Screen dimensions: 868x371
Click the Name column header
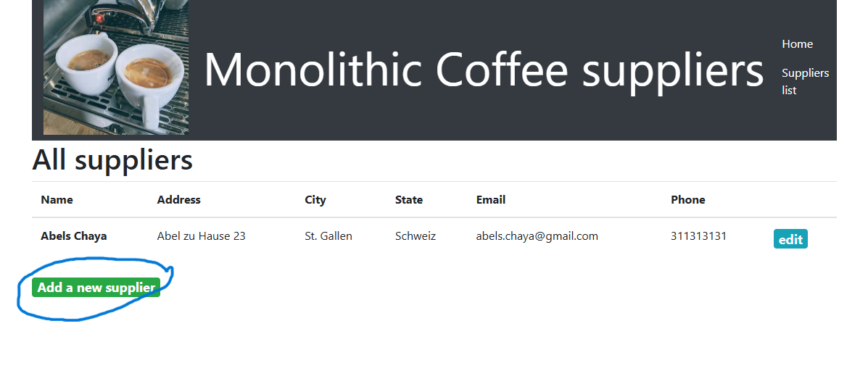tap(57, 200)
